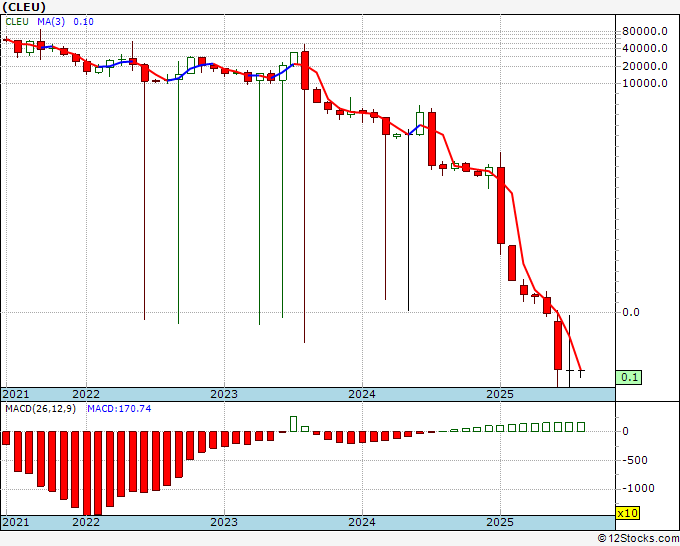Click the 2024 label on price chart axis
The width and height of the screenshot is (680, 546).
coord(362,394)
